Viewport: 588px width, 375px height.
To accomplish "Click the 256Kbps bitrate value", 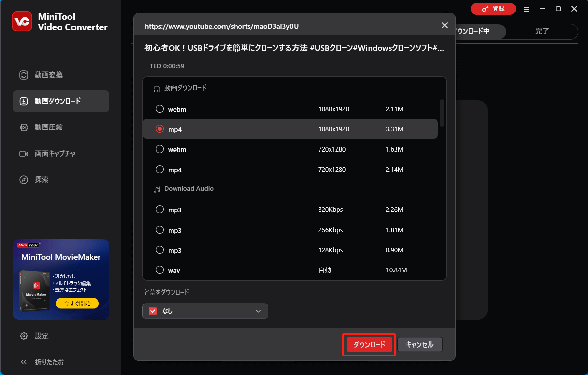I will tap(330, 230).
